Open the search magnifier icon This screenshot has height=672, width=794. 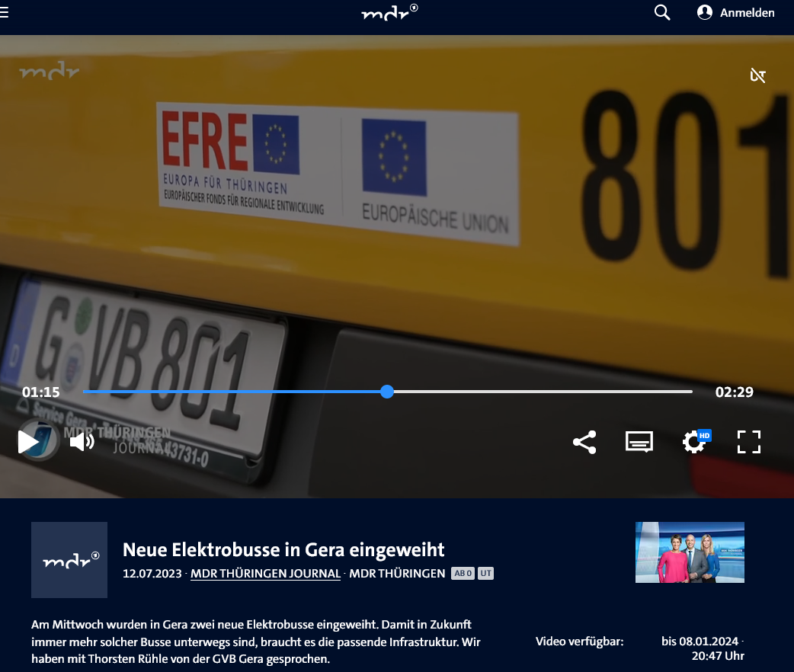point(662,13)
